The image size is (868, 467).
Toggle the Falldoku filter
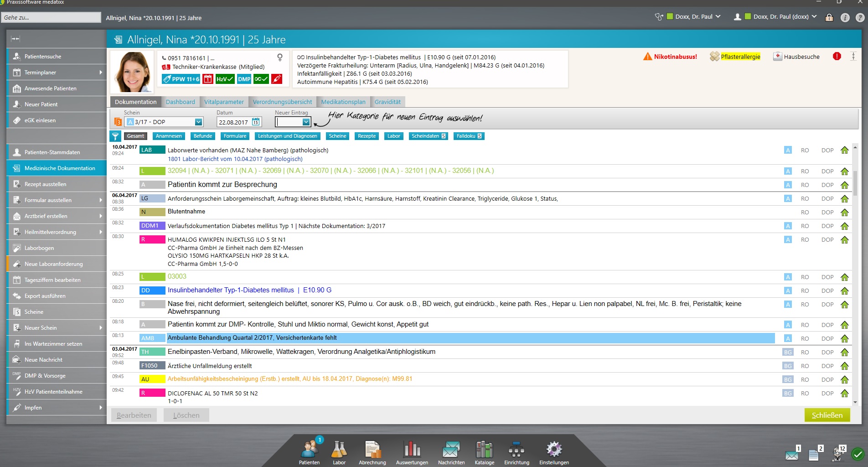pyautogui.click(x=469, y=136)
